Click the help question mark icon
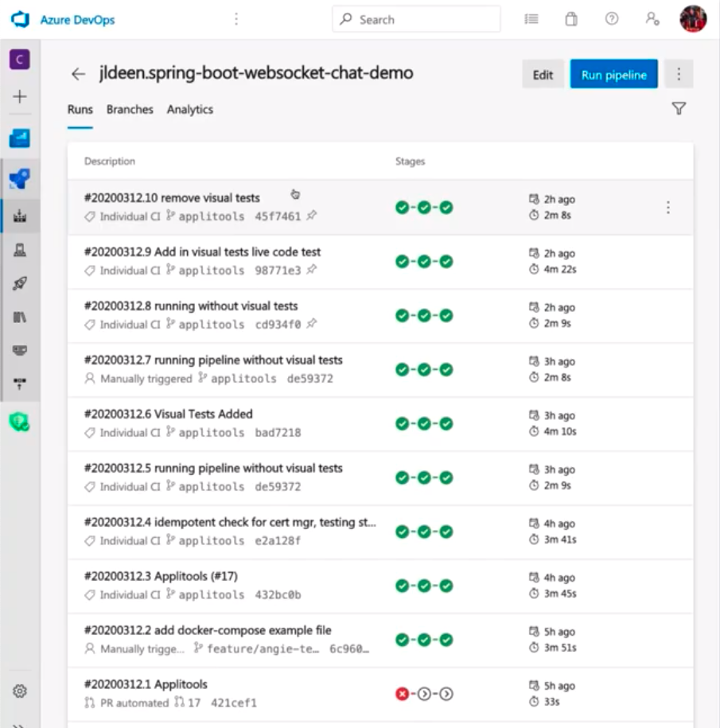 point(612,20)
